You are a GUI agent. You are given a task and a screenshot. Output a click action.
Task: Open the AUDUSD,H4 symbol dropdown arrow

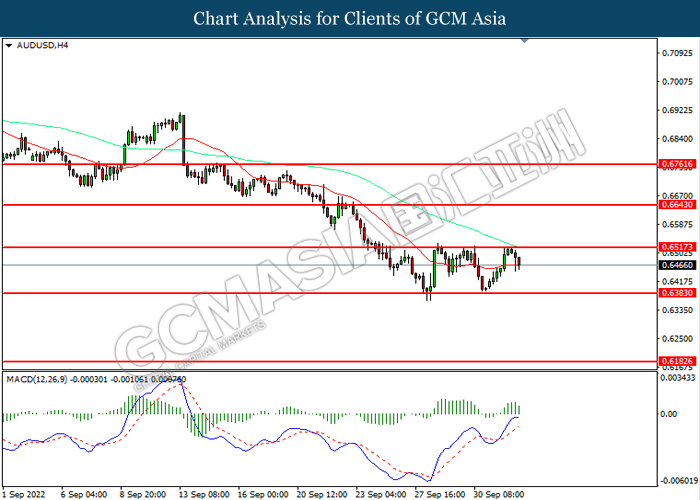pos(8,46)
